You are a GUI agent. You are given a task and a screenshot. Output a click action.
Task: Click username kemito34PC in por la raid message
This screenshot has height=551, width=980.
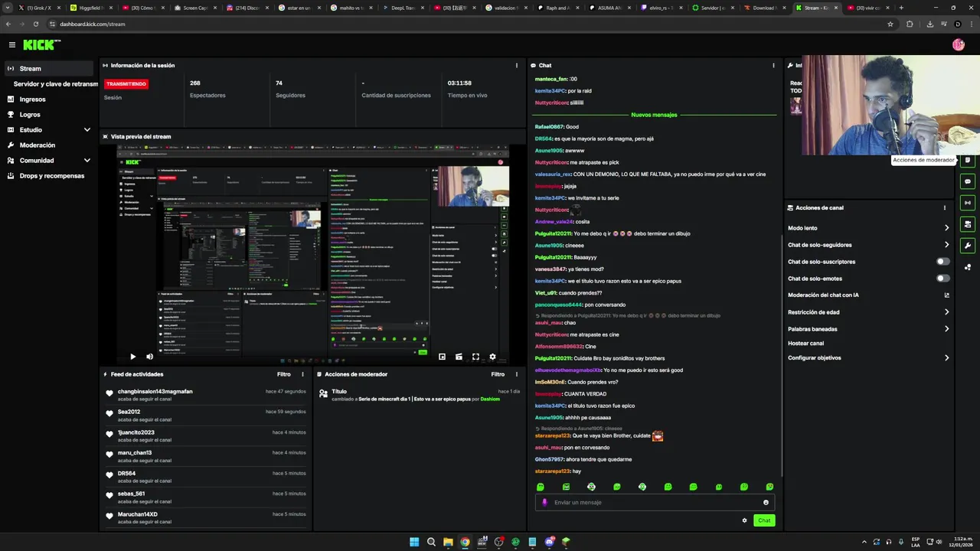coord(550,91)
